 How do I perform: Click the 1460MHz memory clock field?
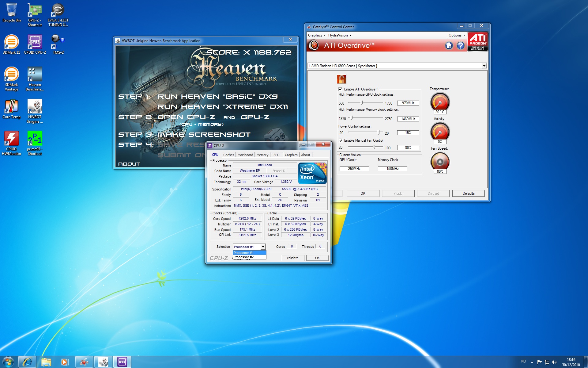[x=408, y=119]
